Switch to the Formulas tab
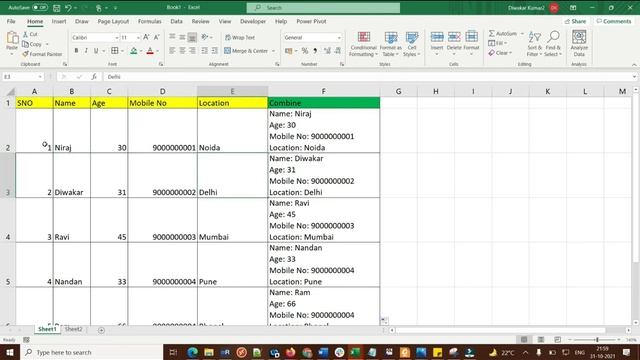The image size is (640, 360). (x=149, y=21)
